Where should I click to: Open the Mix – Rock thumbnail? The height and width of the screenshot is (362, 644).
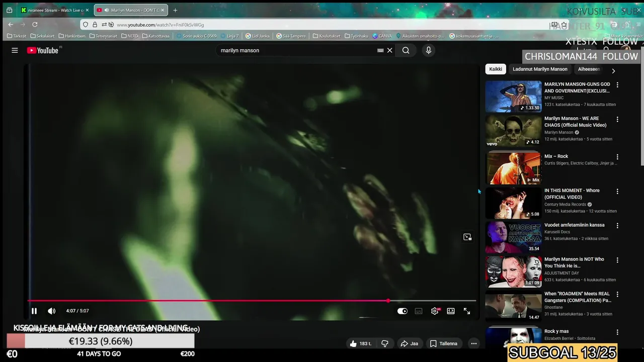pos(513,168)
